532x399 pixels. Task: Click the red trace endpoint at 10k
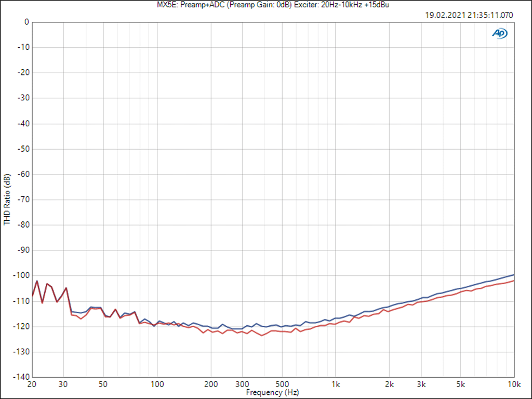[x=514, y=281]
